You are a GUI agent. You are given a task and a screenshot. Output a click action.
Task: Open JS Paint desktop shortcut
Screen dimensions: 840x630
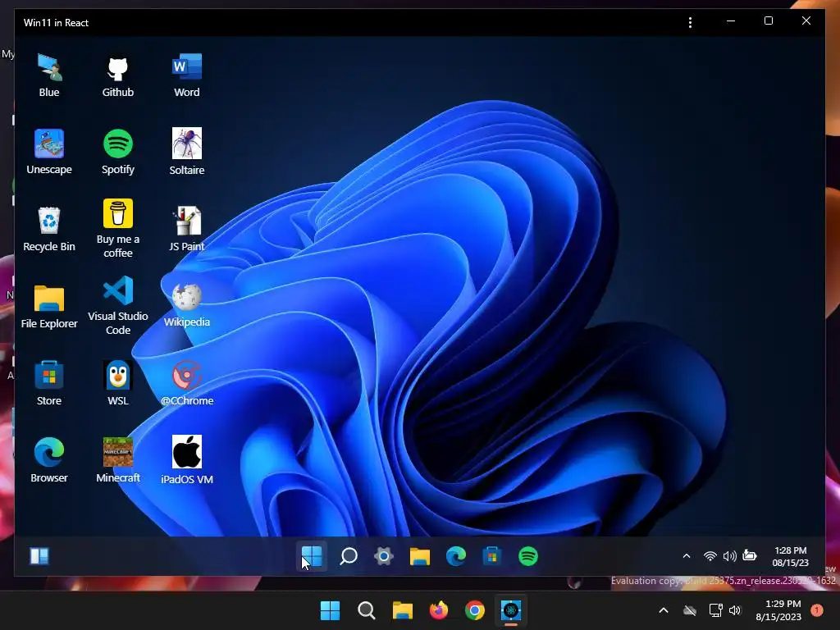point(187,230)
